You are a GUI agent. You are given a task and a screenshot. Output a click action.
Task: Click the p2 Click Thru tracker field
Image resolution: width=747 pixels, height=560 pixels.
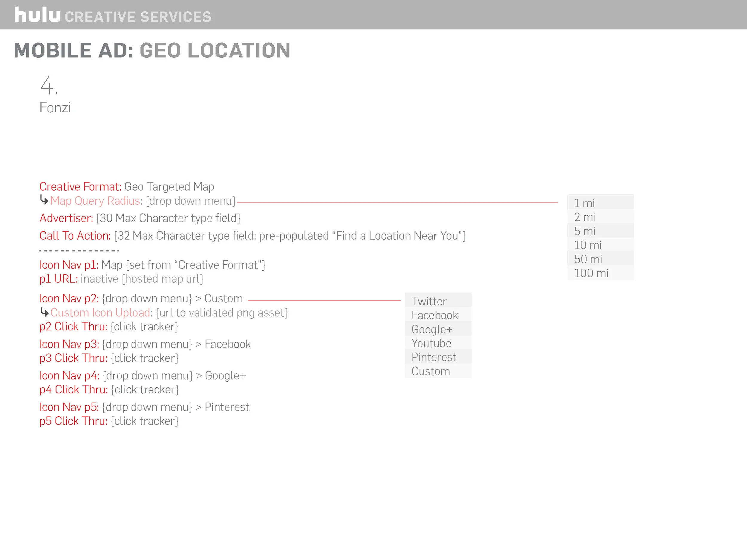[x=144, y=326]
